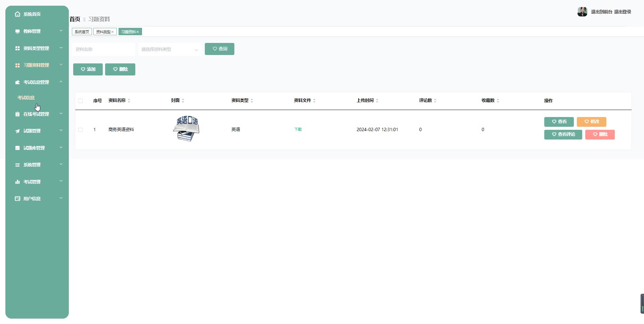644x324 pixels.
Task: Sort table by 资料文件 column
Action: tap(314, 101)
